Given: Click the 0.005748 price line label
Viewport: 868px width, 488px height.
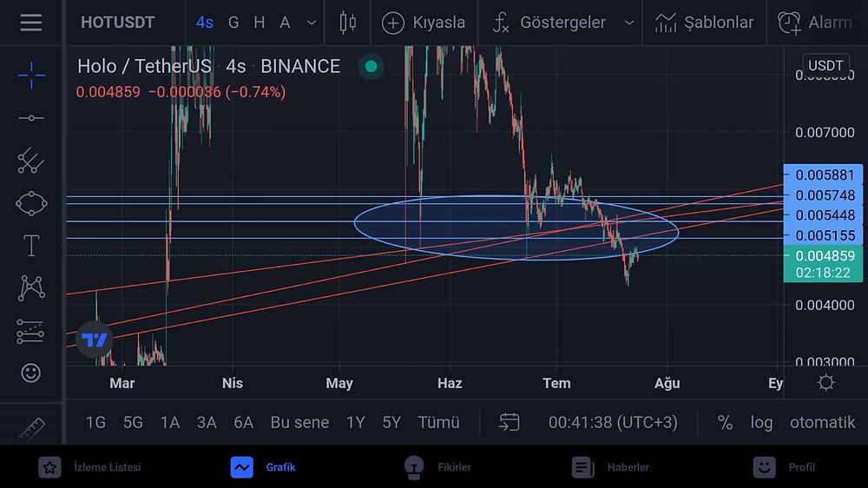Looking at the screenshot, I should tap(823, 195).
